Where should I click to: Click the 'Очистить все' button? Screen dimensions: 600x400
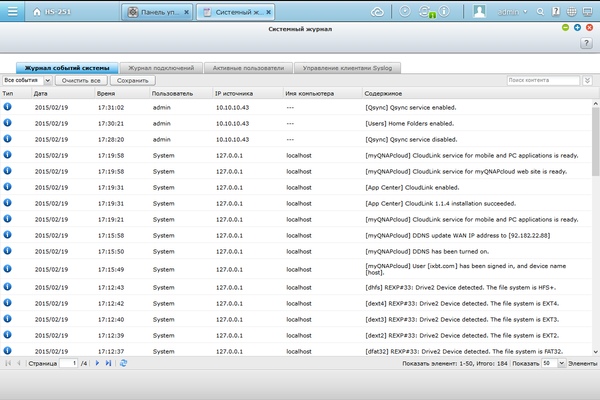(81, 79)
